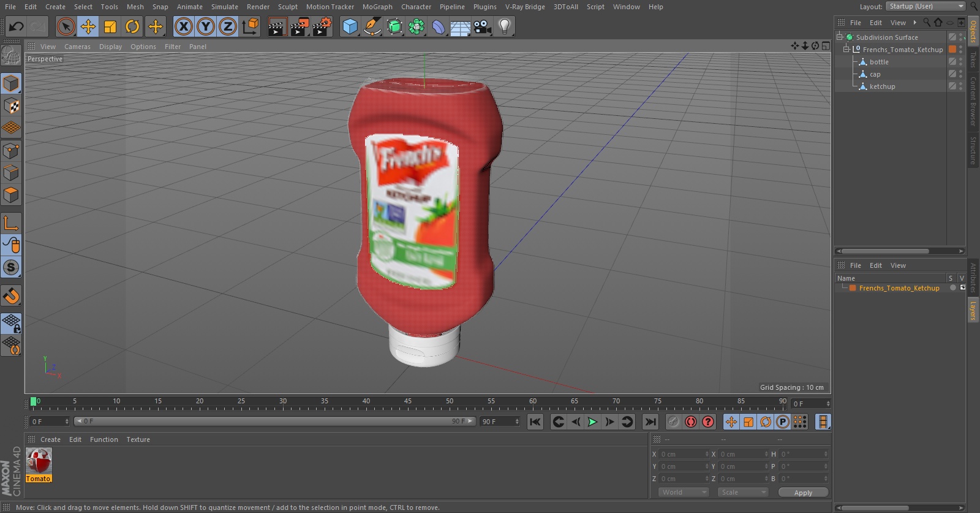Open the V-Ray Bridge menu
The image size is (980, 513).
point(525,7)
